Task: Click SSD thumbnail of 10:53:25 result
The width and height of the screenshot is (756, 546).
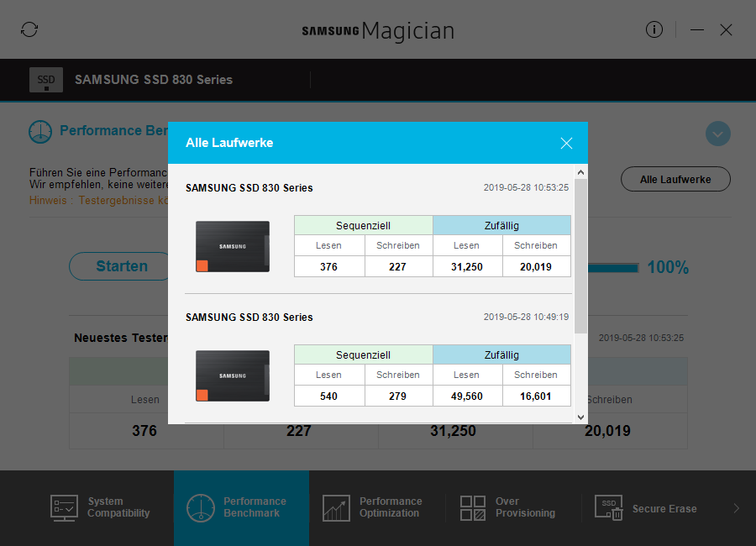Action: click(x=233, y=246)
